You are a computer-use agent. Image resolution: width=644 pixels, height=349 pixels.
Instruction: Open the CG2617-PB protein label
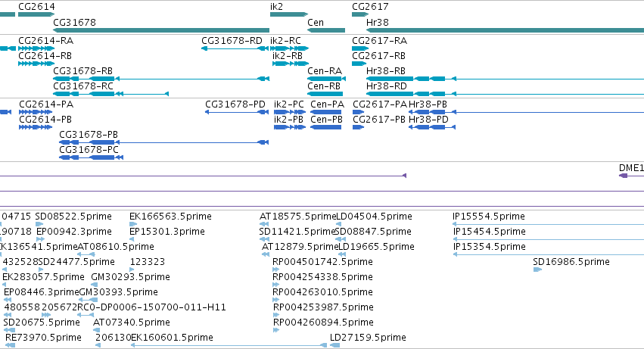379,120
